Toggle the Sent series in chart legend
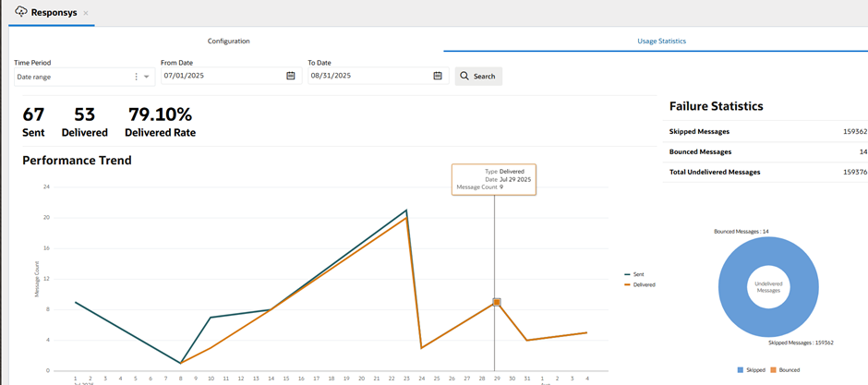Viewport: 868px width, 385px height. 633,274
